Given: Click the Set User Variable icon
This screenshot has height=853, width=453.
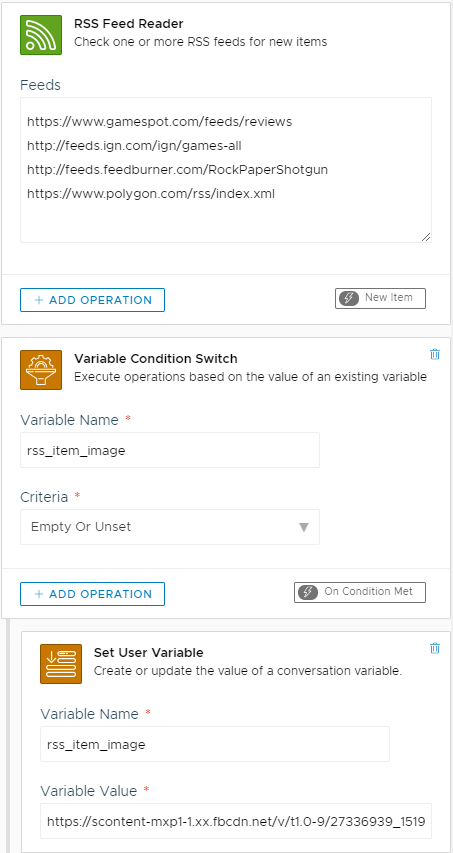Looking at the screenshot, I should coord(61,664).
